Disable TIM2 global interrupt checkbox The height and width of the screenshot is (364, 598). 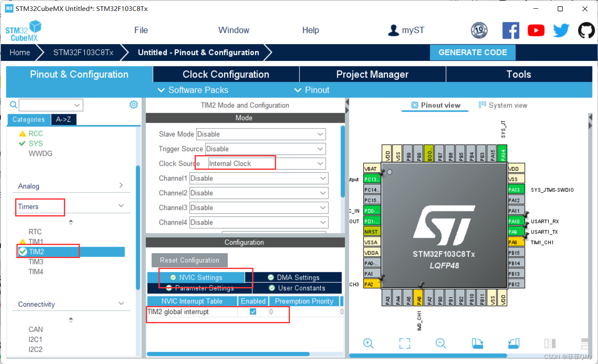pos(253,311)
